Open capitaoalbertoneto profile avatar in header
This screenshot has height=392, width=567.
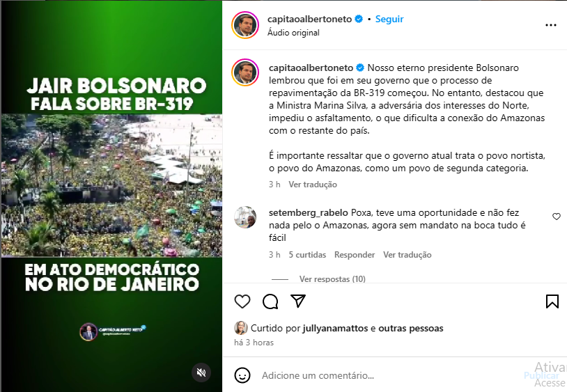[245, 25]
